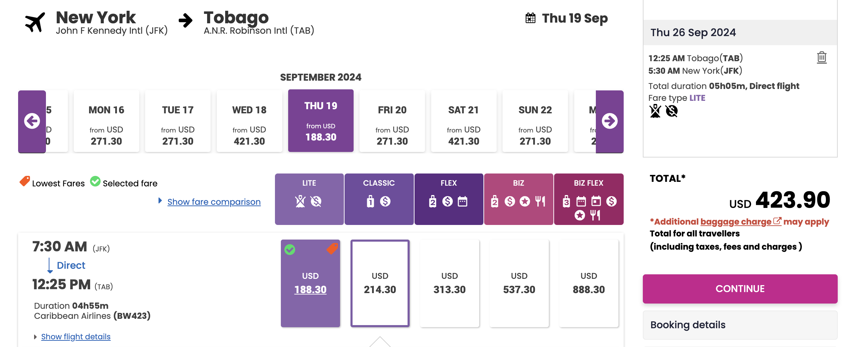This screenshot has height=347, width=868.
Task: Click the next dates right arrow
Action: pyautogui.click(x=609, y=121)
